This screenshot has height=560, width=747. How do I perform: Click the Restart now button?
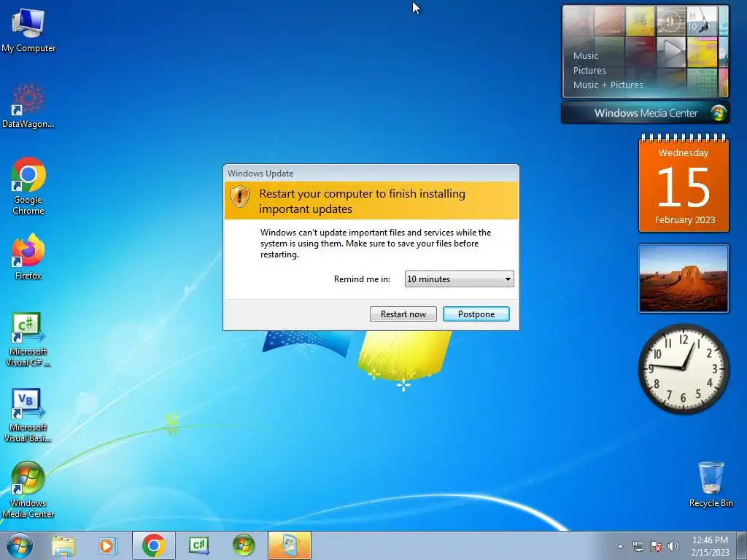(x=403, y=314)
